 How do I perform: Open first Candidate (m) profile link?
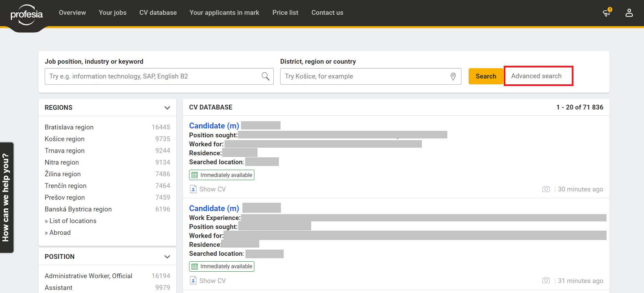(214, 126)
